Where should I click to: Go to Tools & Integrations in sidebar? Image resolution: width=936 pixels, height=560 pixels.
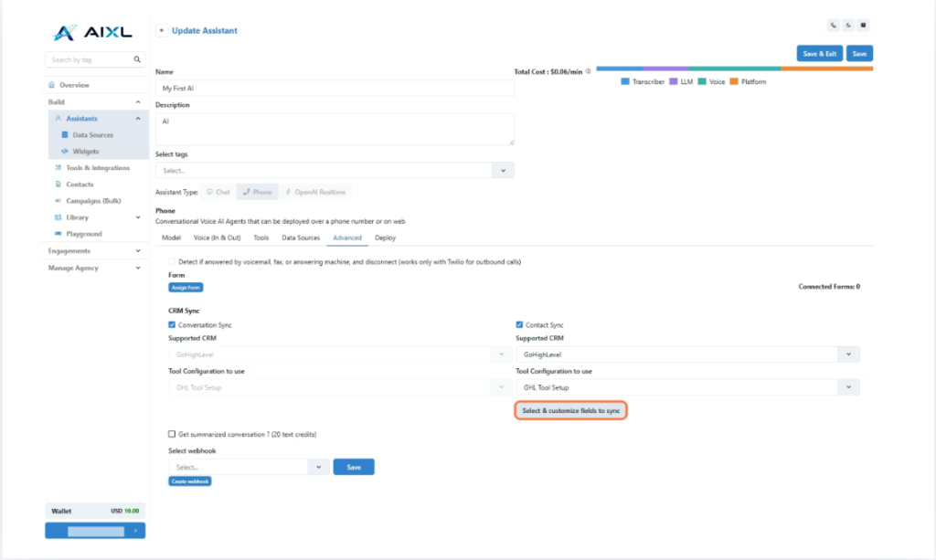[x=97, y=168]
